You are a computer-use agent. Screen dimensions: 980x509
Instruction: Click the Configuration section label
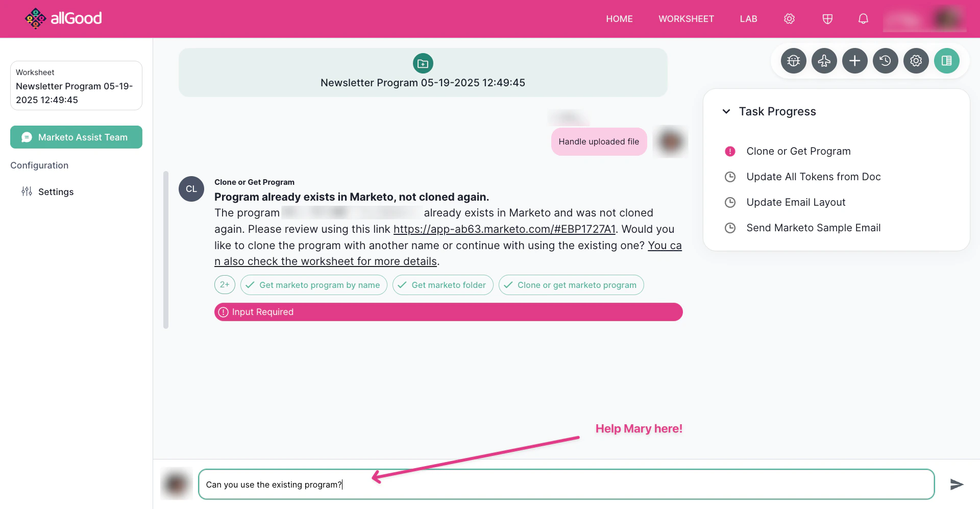pos(39,165)
